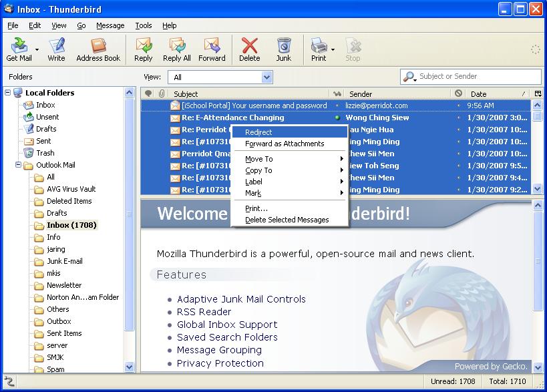Open the Address Book
Image resolution: width=547 pixels, height=392 pixels.
pos(98,49)
